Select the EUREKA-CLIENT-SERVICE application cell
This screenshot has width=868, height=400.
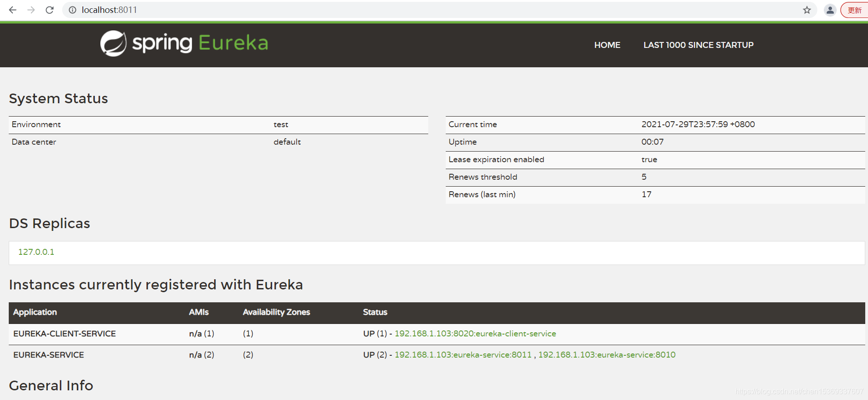[x=64, y=334]
